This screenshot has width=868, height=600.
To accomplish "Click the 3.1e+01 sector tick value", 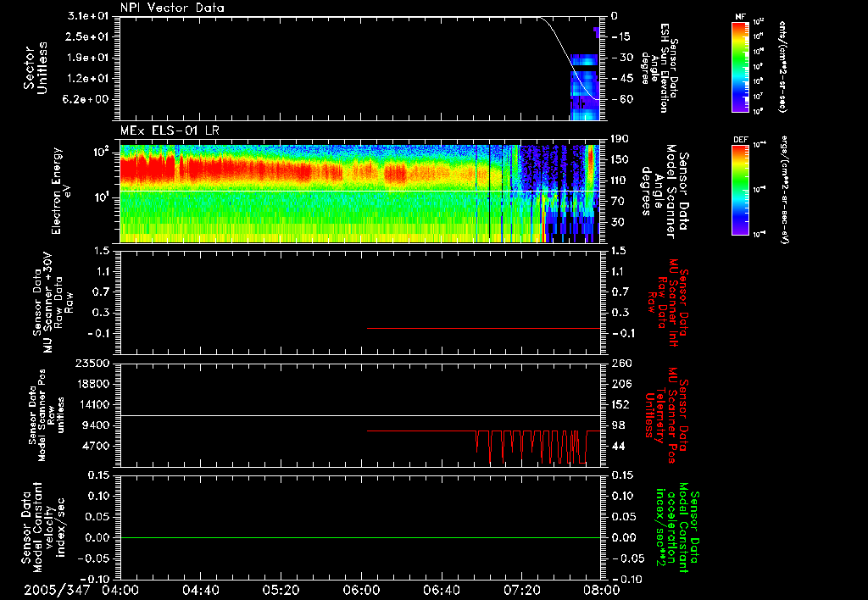I will click(x=88, y=16).
